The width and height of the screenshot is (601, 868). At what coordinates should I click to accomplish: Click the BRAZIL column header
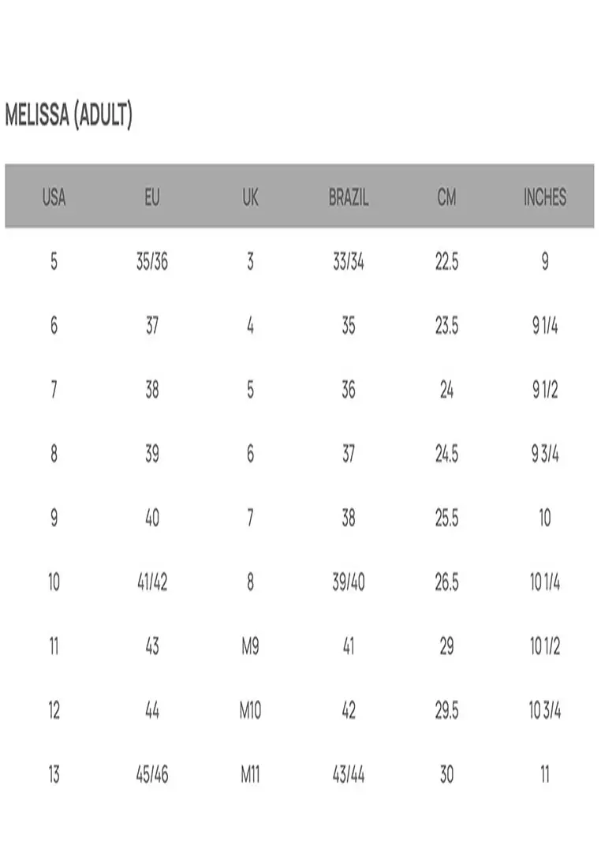pos(349,197)
